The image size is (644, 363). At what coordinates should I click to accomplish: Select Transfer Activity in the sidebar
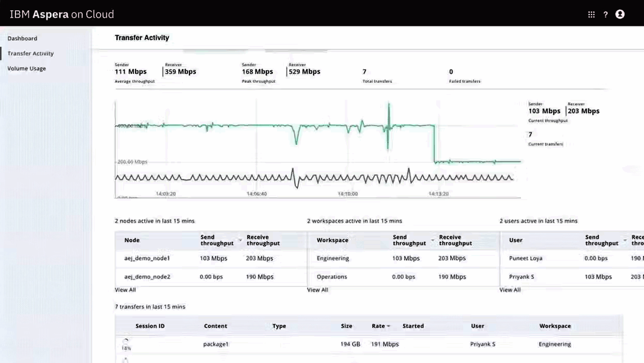[x=30, y=53]
